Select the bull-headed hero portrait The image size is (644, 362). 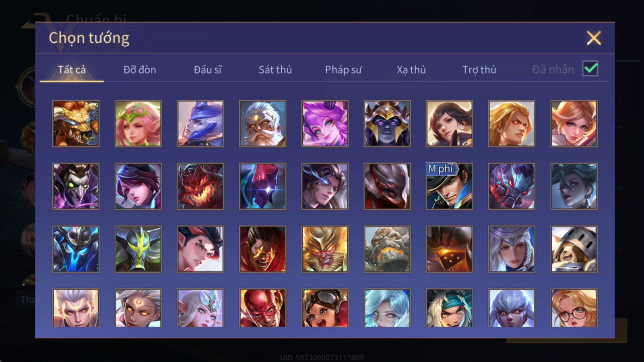point(76,123)
